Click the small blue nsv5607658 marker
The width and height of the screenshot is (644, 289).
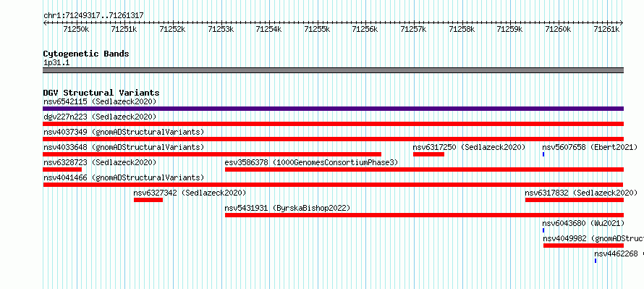[x=543, y=154]
